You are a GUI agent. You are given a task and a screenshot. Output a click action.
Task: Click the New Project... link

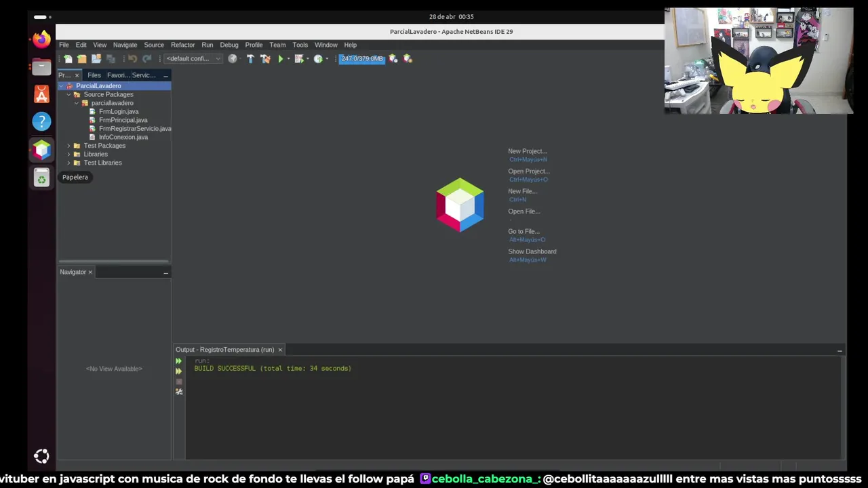coord(528,151)
